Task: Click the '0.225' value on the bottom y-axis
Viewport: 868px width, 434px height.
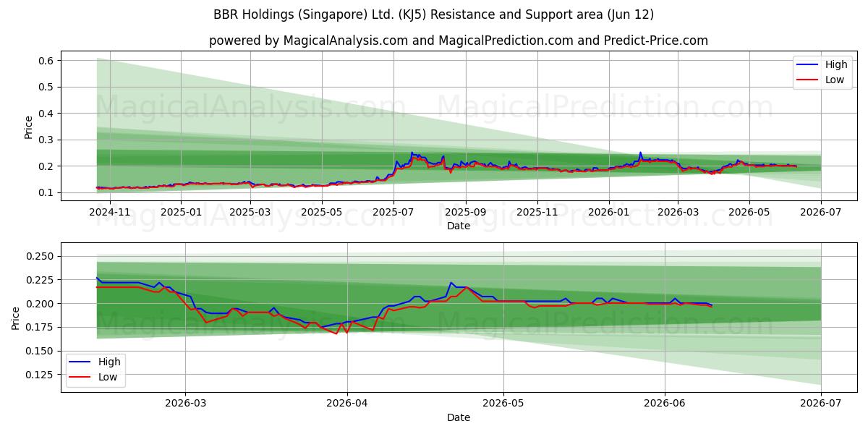Action: 41,280
